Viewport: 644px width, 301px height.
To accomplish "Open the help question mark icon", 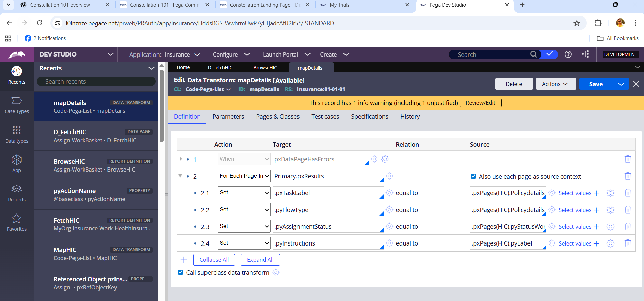I will coord(568,54).
